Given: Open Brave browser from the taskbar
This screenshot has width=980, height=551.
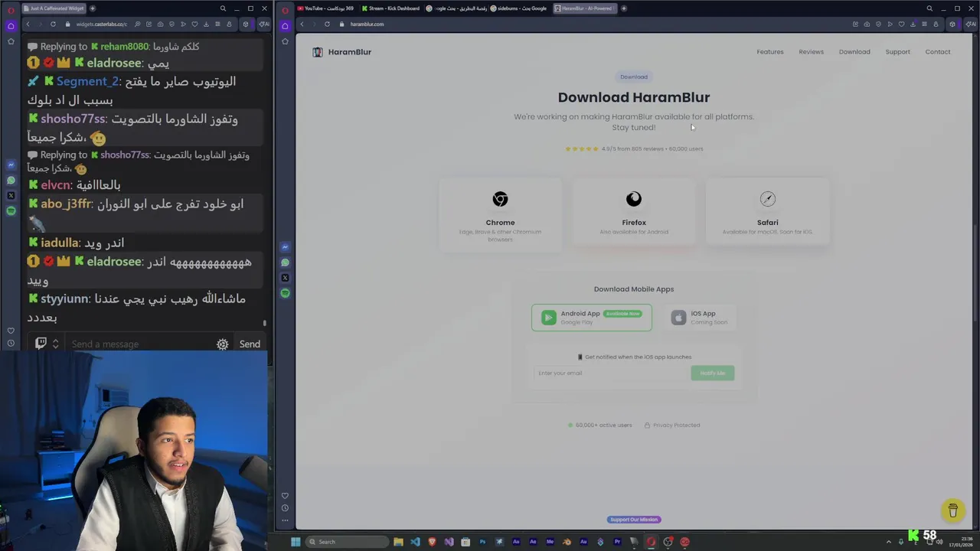Looking at the screenshot, I should click(432, 542).
